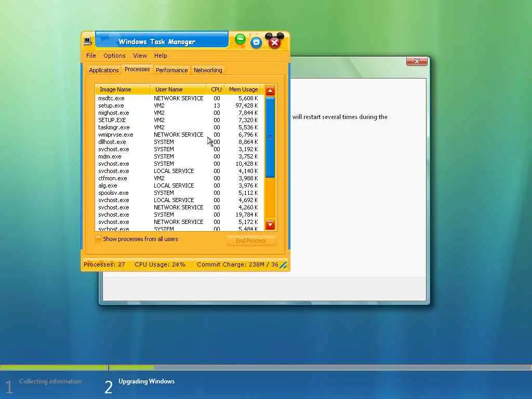This screenshot has width=532, height=399.
Task: Select svchost.exe using 4,692 K memory
Action: point(179,200)
